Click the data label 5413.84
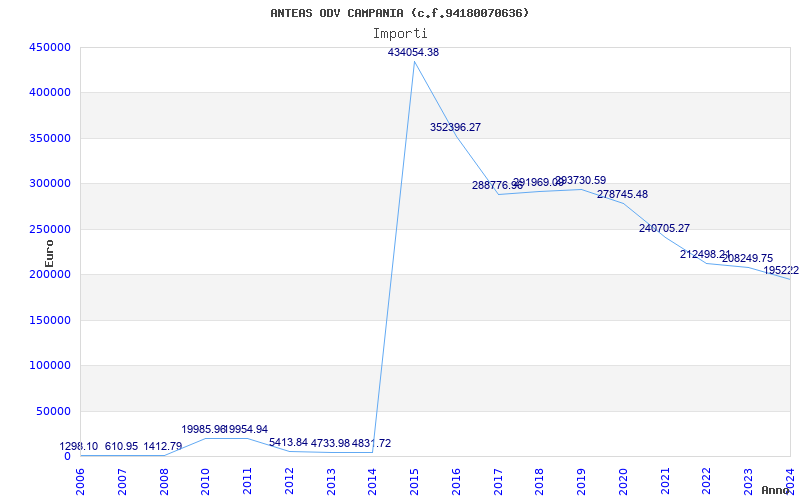Screen dimensions: 800x500 tap(289, 442)
